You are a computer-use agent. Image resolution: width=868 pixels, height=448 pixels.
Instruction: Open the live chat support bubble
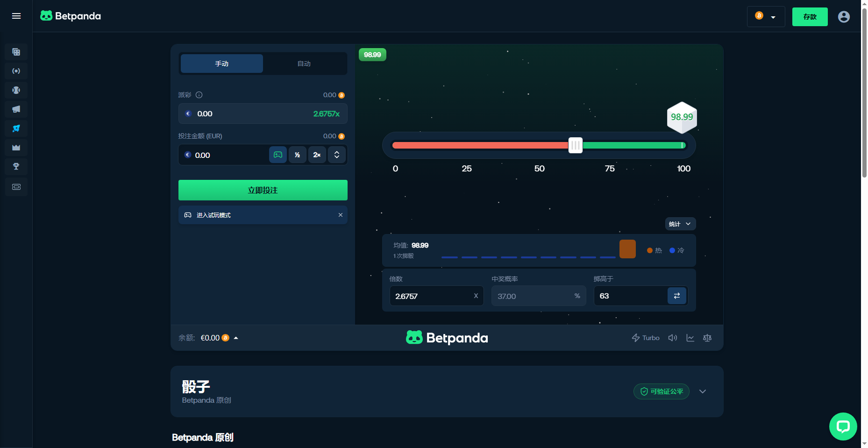pyautogui.click(x=843, y=426)
